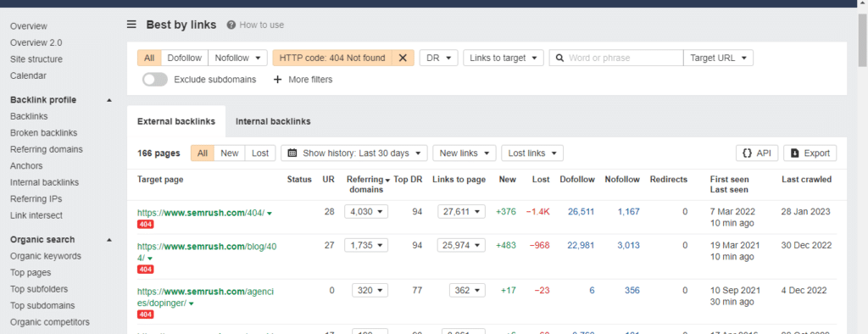Screen dimensions: 868x334
Task: Open the semrush.com/404/ target page link
Action: point(201,212)
